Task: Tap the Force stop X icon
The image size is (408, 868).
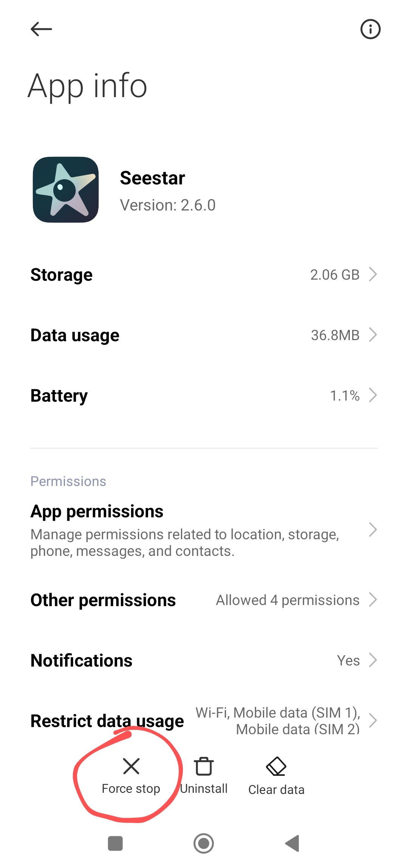Action: click(x=131, y=766)
